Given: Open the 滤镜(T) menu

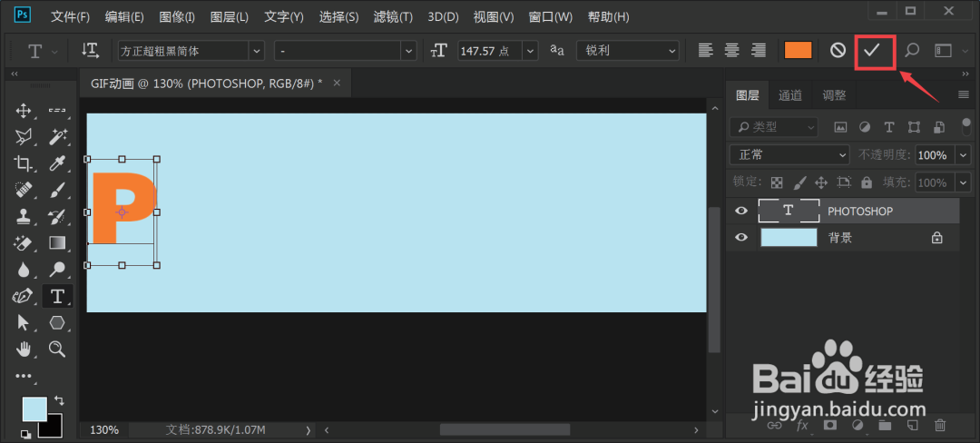Looking at the screenshot, I should click(393, 17).
